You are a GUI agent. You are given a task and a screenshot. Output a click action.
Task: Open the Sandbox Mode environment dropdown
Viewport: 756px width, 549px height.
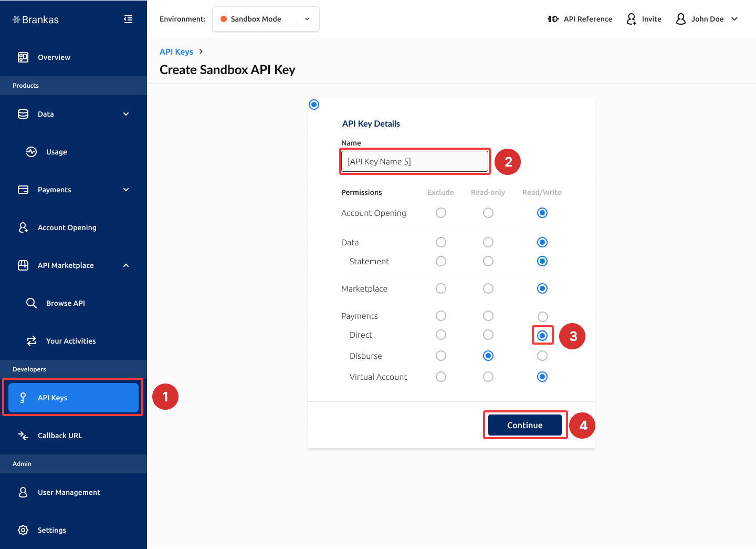pyautogui.click(x=265, y=18)
